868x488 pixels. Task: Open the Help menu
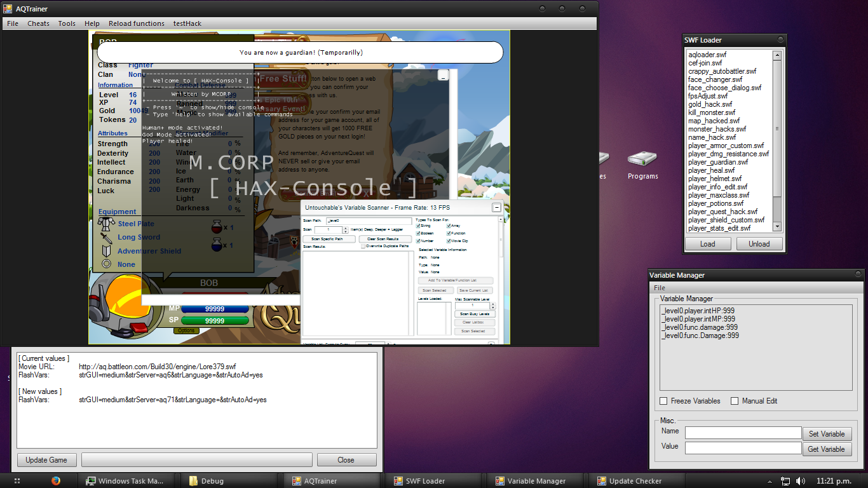(x=92, y=24)
